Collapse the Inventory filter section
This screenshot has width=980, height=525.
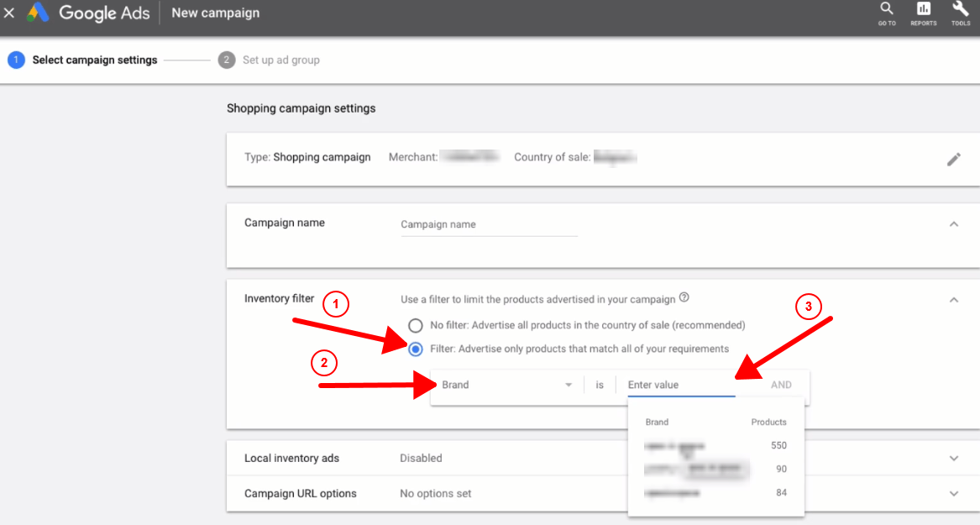pos(953,299)
